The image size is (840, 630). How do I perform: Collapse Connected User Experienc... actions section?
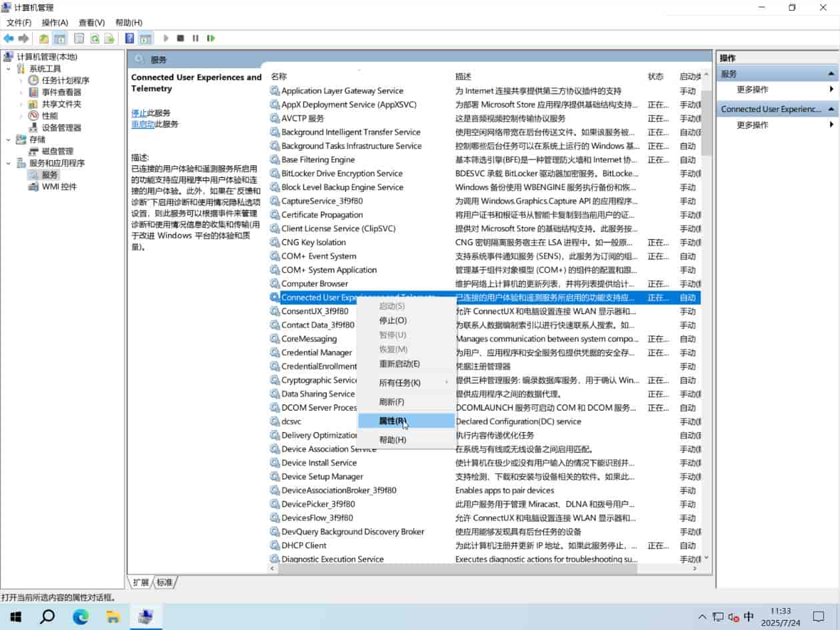(x=831, y=109)
